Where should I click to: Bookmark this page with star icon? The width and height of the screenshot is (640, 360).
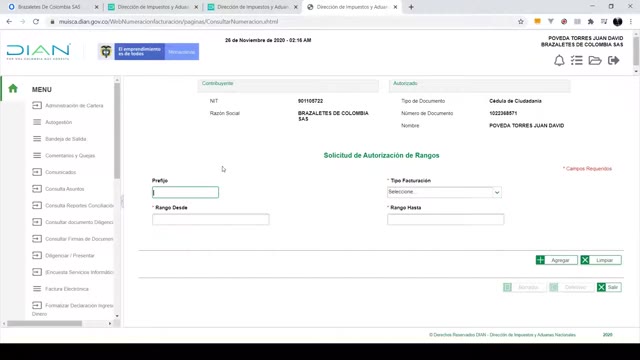520,22
